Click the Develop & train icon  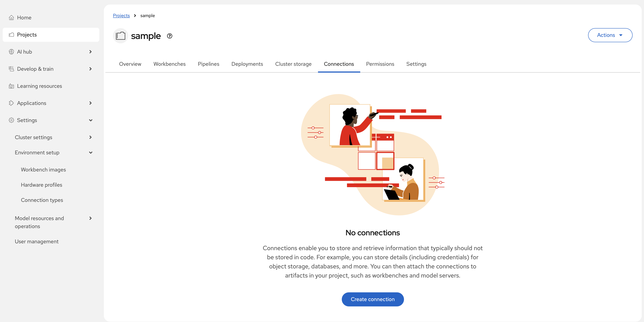coord(11,69)
